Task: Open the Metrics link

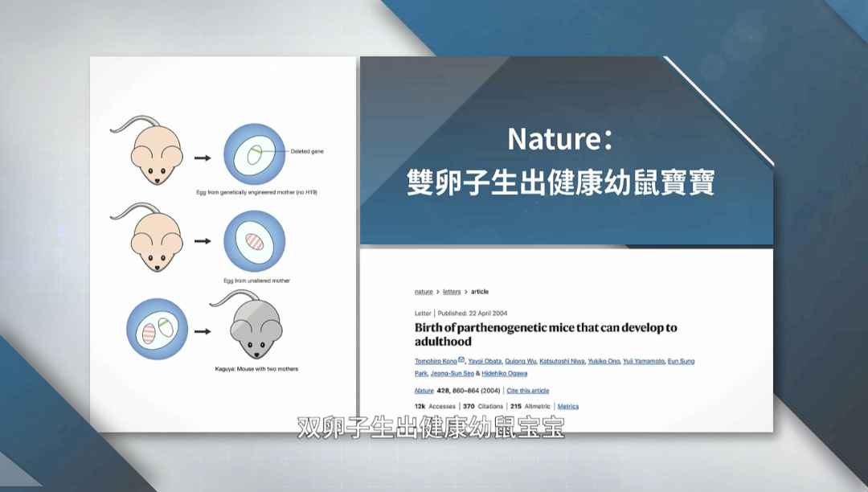Action: click(568, 406)
